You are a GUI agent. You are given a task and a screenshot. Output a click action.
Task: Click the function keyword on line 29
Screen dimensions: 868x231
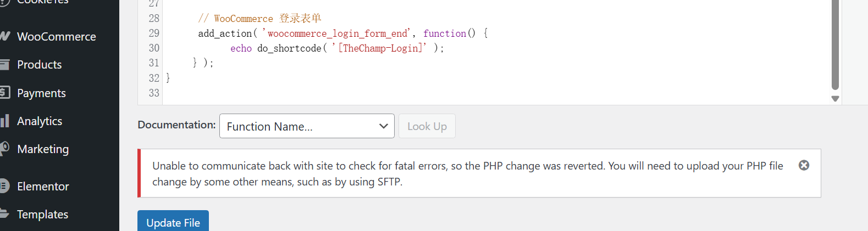tap(444, 33)
